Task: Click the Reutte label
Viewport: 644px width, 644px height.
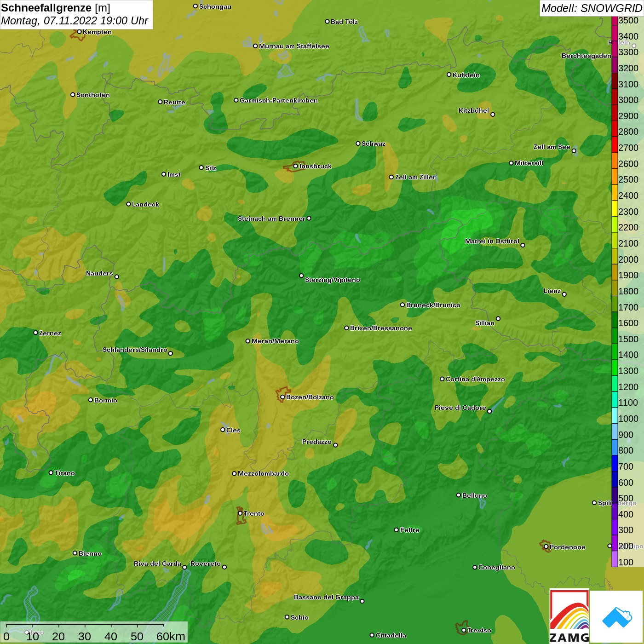Action: click(x=174, y=102)
